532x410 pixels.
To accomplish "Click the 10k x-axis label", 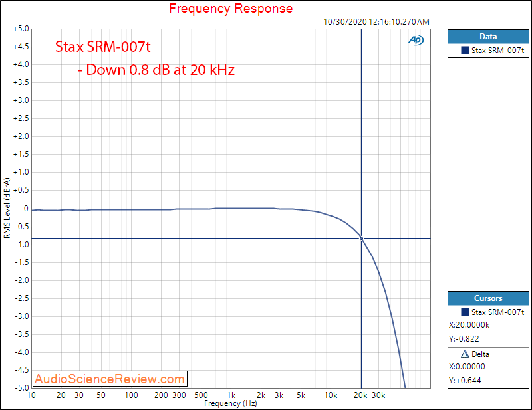I will (331, 395).
